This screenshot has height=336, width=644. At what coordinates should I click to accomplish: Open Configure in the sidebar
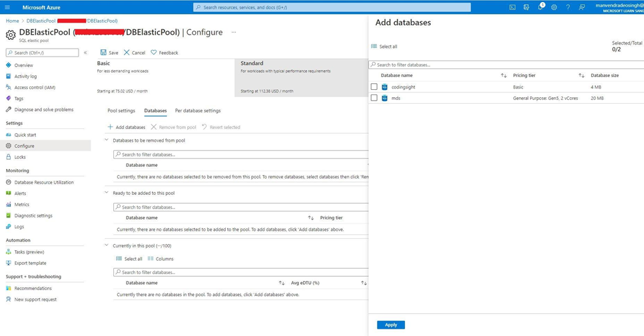45,146
